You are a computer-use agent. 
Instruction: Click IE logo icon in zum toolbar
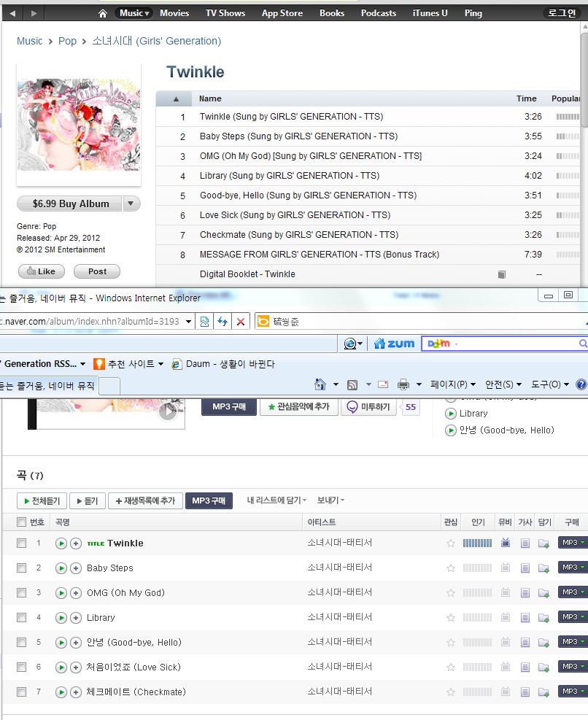point(350,344)
